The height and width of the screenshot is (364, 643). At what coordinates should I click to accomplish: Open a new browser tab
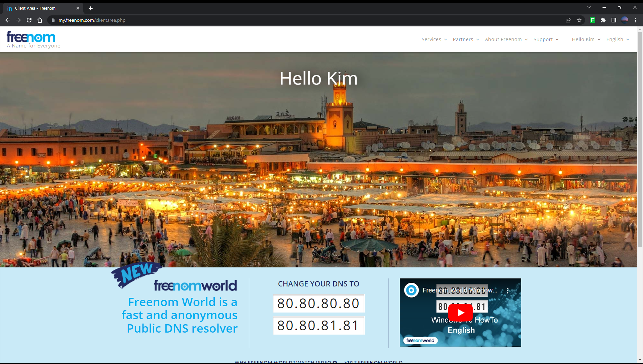pos(91,8)
